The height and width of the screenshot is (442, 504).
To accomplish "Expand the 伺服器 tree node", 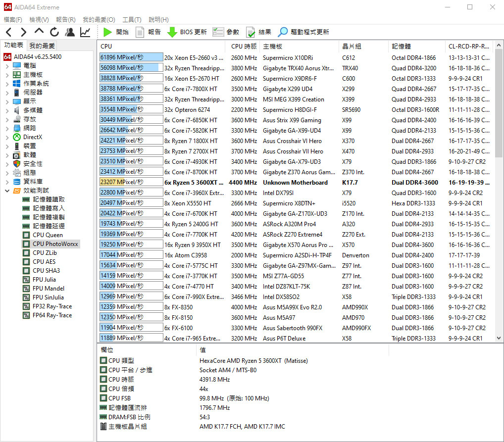I will (x=7, y=93).
